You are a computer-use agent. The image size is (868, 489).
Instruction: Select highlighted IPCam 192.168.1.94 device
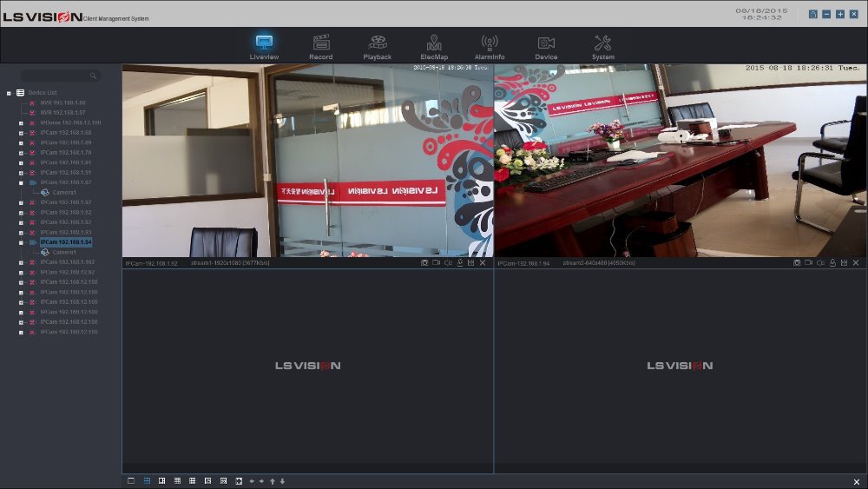click(x=66, y=242)
